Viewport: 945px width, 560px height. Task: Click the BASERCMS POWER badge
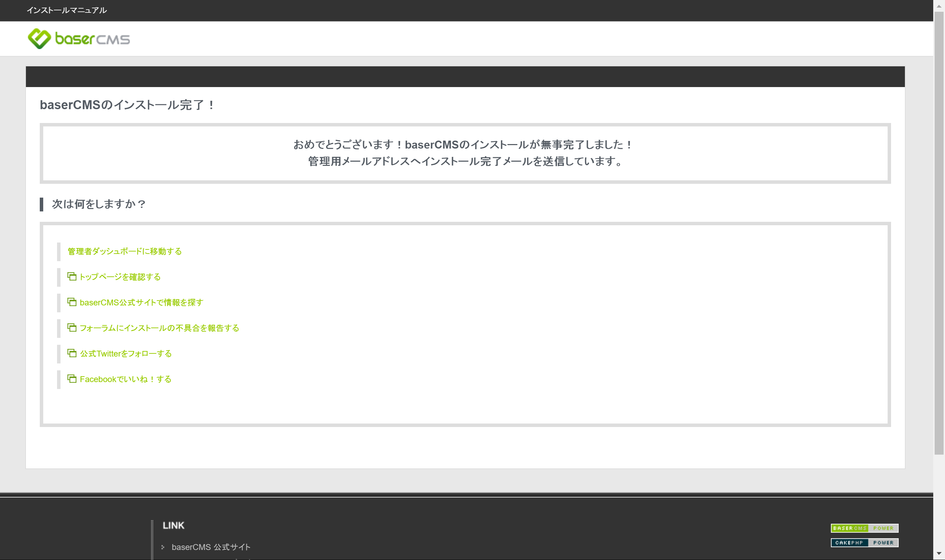864,528
